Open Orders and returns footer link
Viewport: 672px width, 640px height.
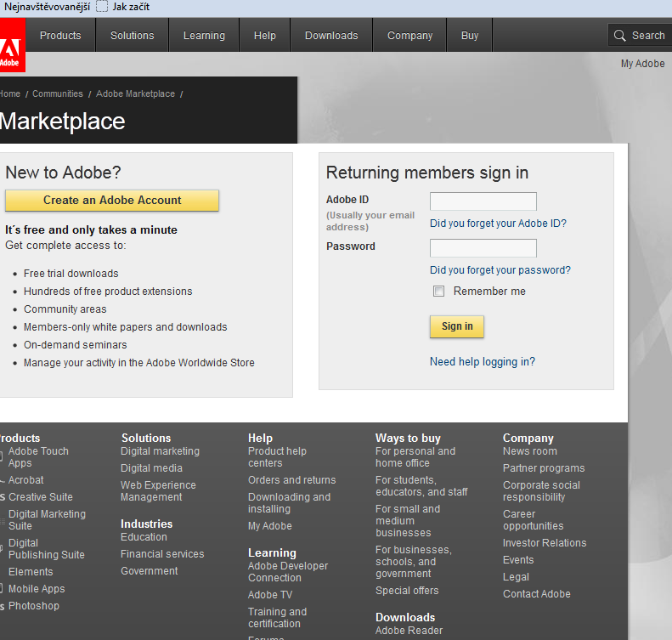coord(292,480)
